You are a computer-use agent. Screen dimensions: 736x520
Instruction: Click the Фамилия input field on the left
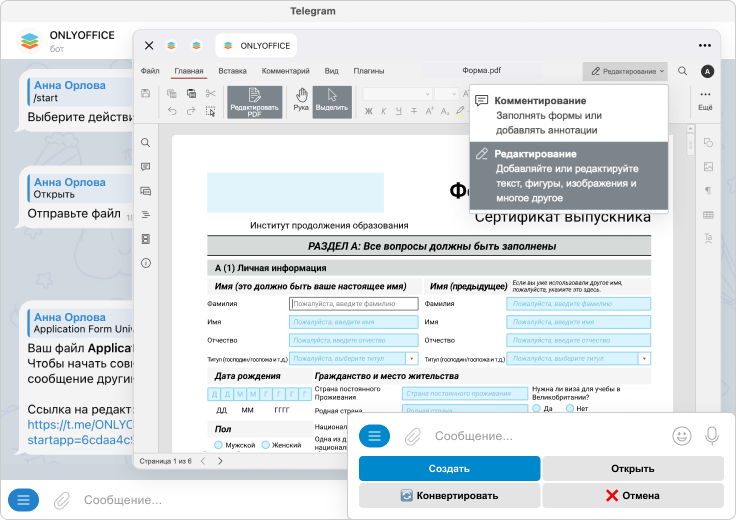pyautogui.click(x=354, y=304)
